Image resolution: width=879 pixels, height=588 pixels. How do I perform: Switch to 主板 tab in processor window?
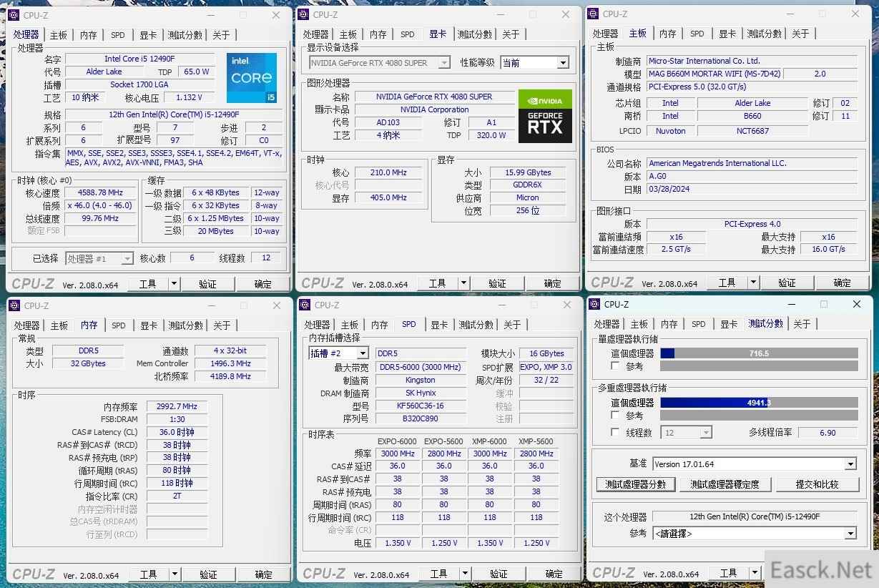59,35
